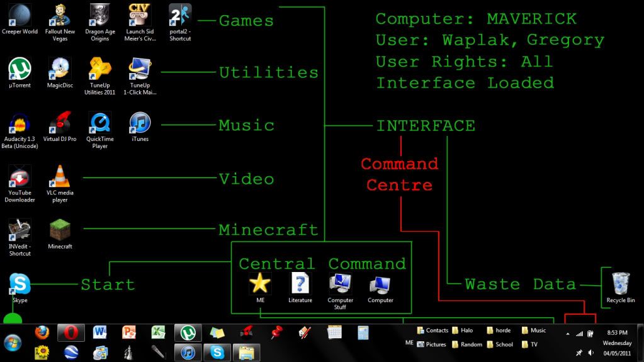Open the Contacts folder in the ME toolbar
The height and width of the screenshot is (362, 644).
point(432,331)
